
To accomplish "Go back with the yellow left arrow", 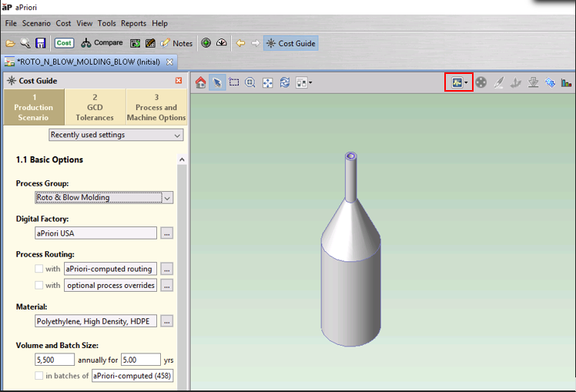I will [240, 43].
